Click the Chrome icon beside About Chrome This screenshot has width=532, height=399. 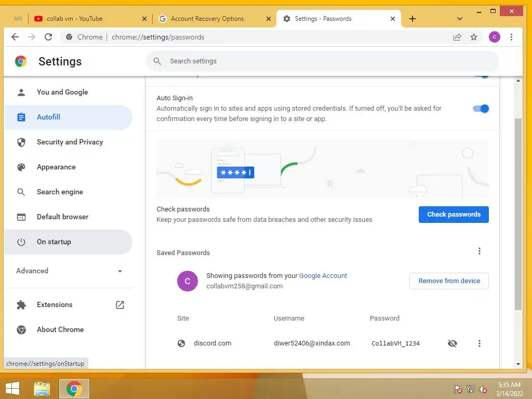tap(21, 329)
